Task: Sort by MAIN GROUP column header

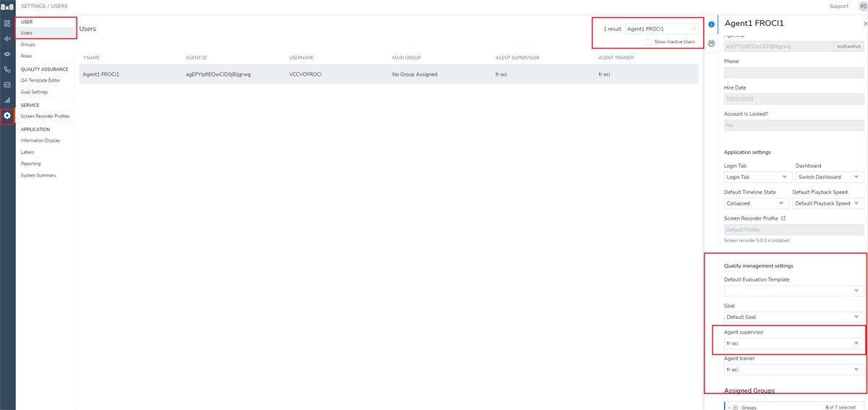Action: click(x=407, y=57)
